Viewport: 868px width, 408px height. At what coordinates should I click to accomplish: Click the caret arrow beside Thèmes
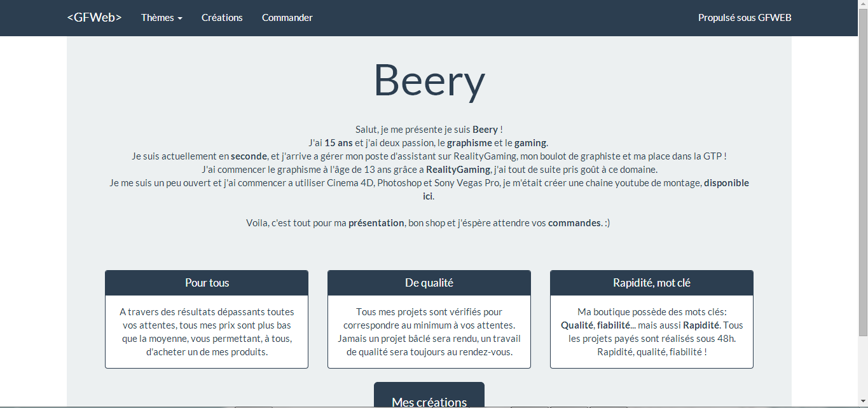[x=180, y=19]
